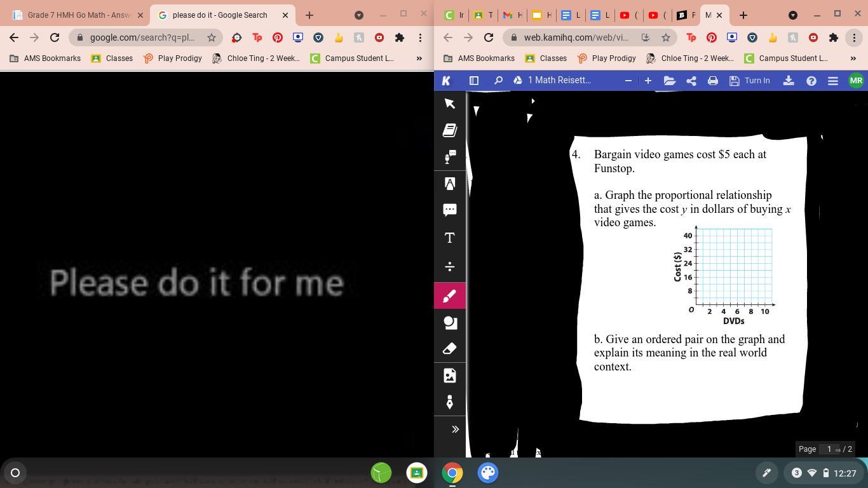This screenshot has width=868, height=488.
Task: Open Kami hamburger menu at top right
Action: 832,81
